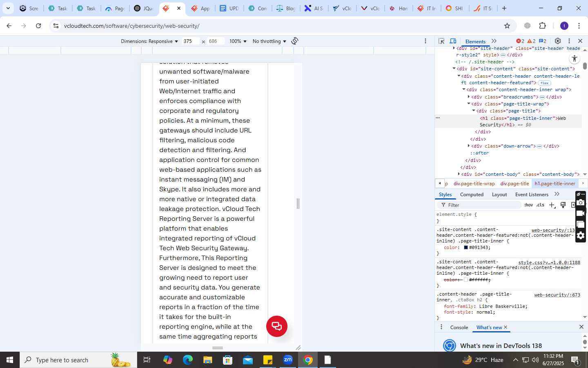
Task: Click the camera screenshot icon in overlay toolbar
Action: [581, 203]
